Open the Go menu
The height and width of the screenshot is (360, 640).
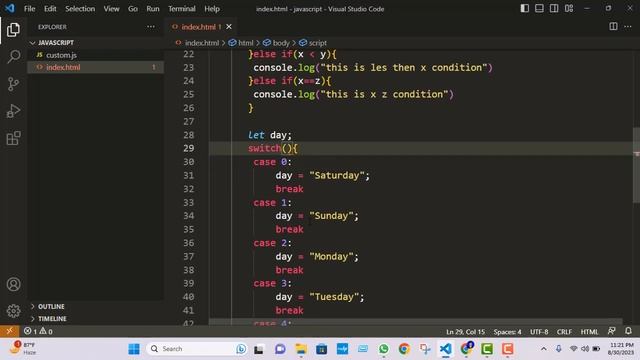click(x=133, y=9)
